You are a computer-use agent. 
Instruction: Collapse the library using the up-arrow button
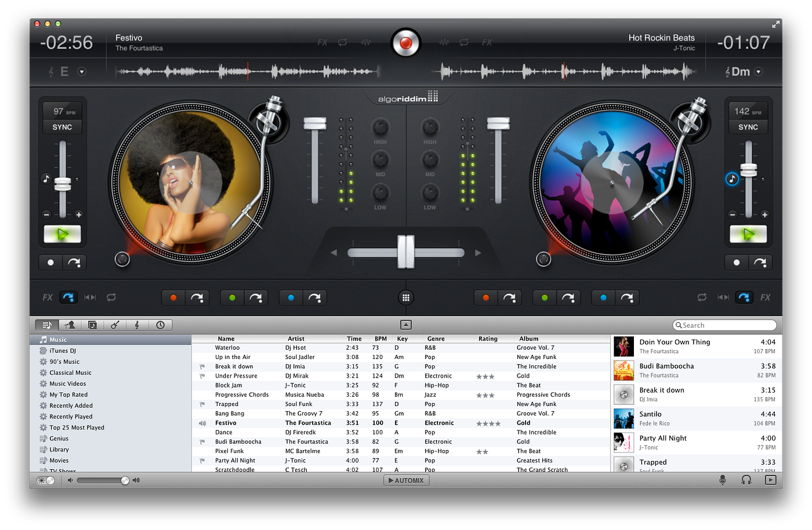coord(406,325)
